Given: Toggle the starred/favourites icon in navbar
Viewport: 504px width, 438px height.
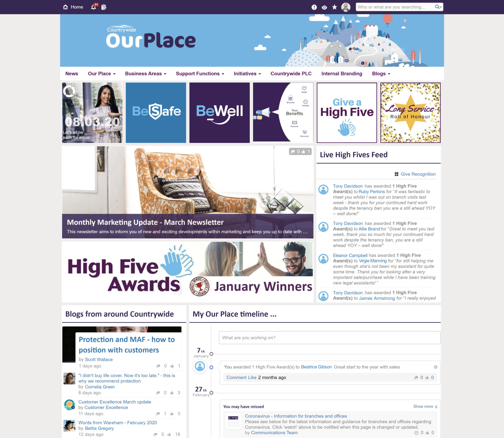Looking at the screenshot, I should tap(335, 7).
